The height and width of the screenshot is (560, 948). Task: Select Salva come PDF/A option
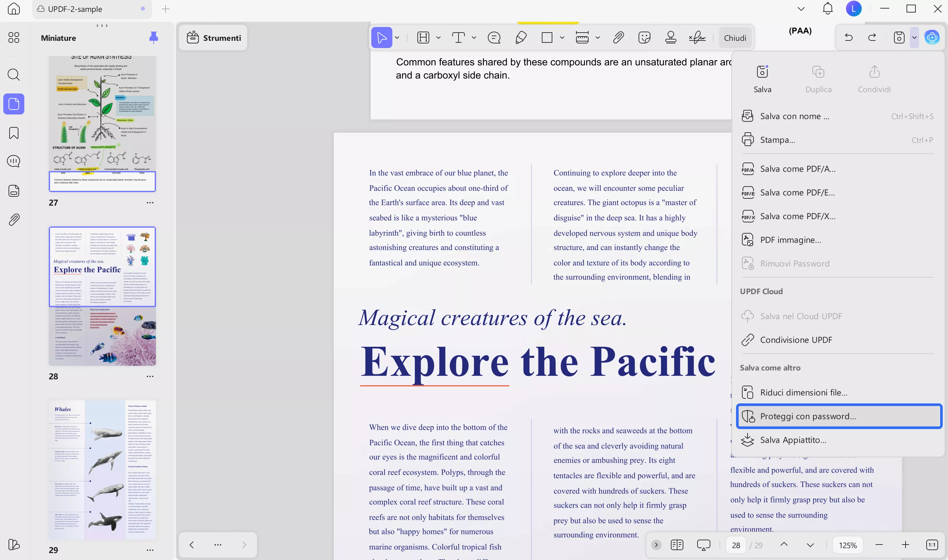pos(797,169)
